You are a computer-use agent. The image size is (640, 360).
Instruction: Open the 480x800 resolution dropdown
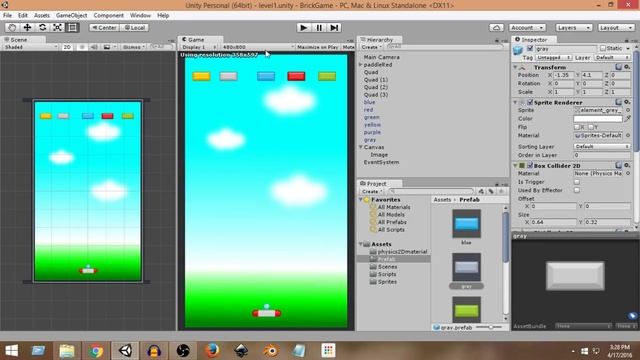tap(258, 47)
